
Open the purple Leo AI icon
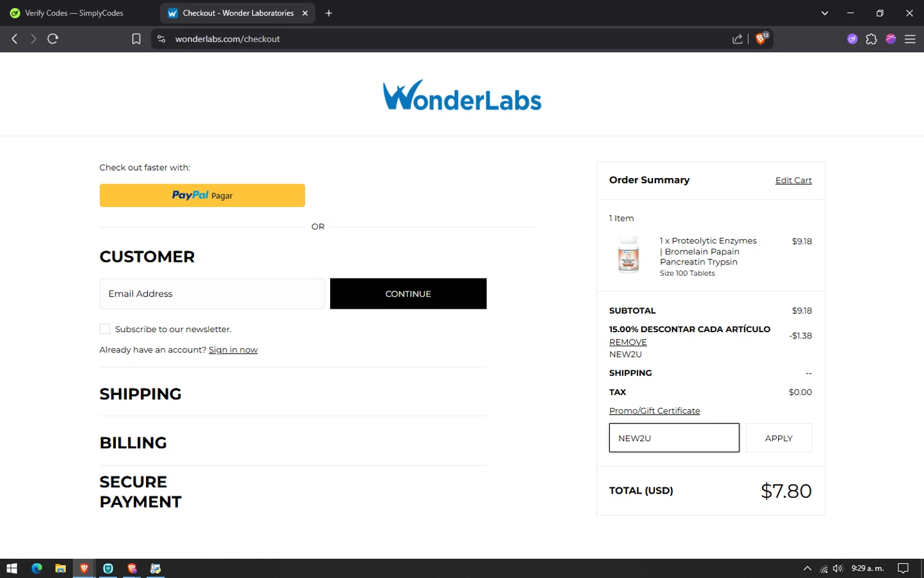[x=853, y=39]
